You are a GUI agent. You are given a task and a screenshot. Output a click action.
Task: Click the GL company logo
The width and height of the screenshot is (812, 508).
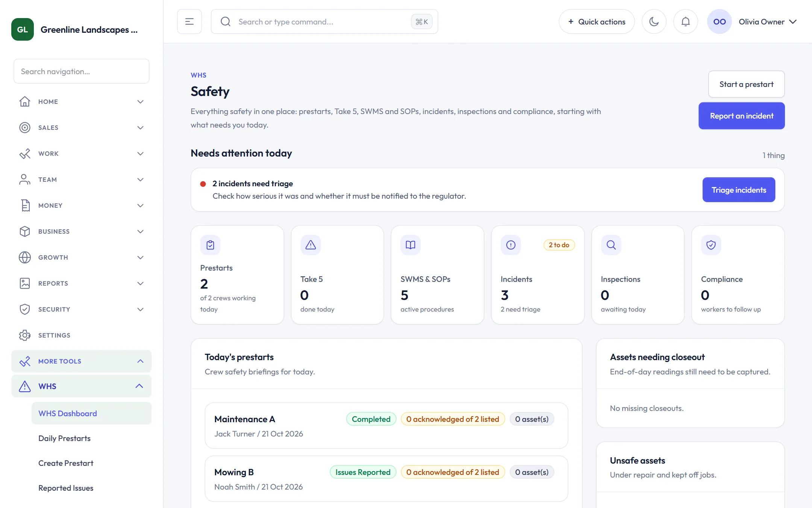point(23,29)
